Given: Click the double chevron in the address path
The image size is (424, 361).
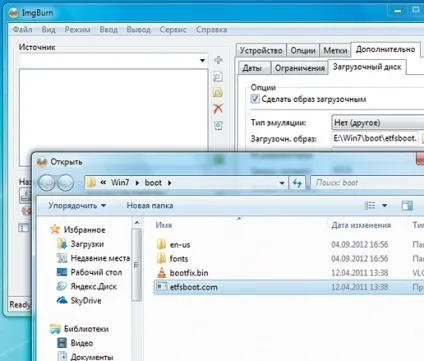Looking at the screenshot, I should (103, 183).
